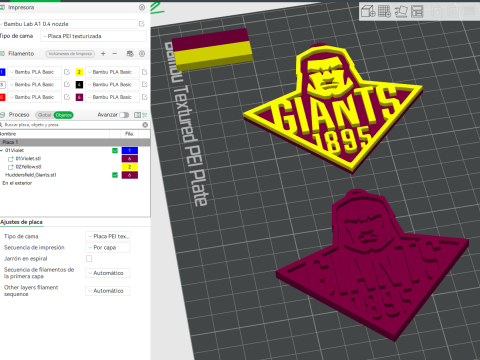Open the printer preset dropdown
Image resolution: width=480 pixels, height=360 pixels.
(x=69, y=24)
